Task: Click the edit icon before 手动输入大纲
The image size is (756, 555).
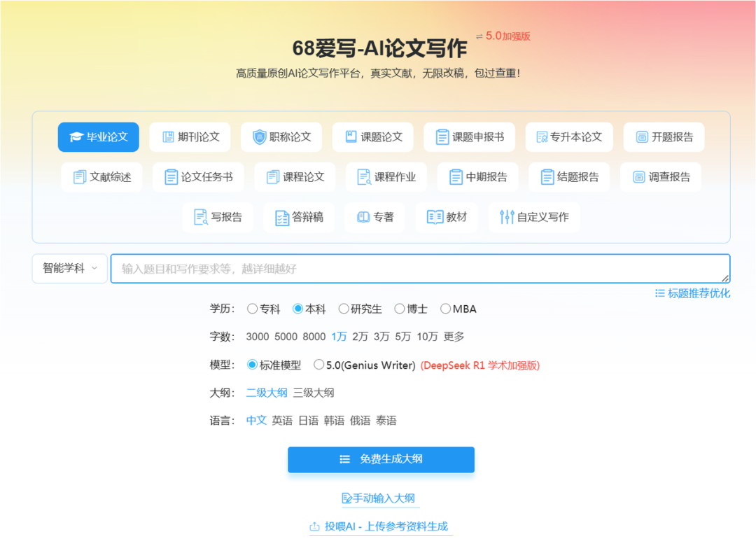Action: click(346, 498)
